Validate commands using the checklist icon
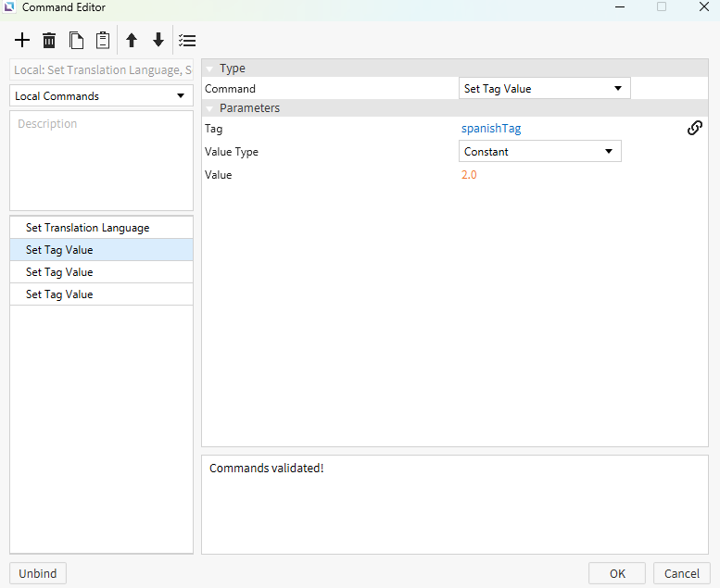Viewport: 720px width, 588px height. [187, 41]
